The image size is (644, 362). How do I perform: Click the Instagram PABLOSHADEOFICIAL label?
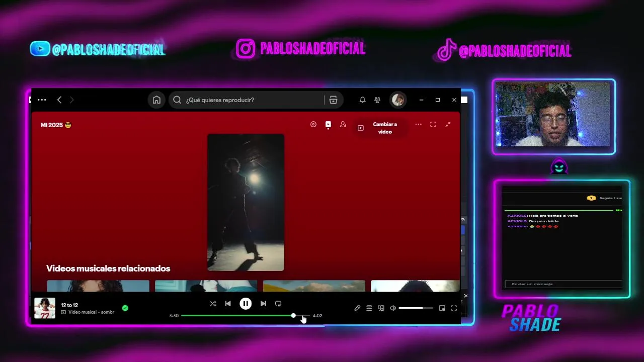click(x=300, y=49)
